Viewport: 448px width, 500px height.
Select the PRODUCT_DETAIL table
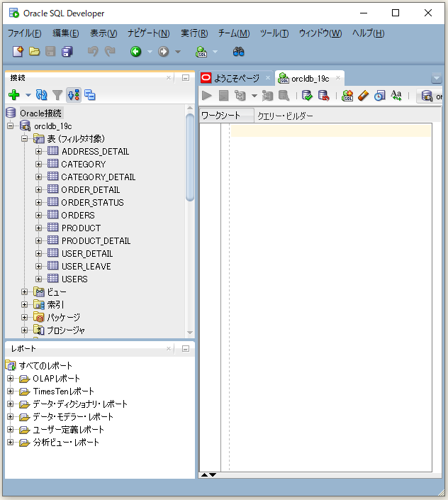[x=96, y=240]
